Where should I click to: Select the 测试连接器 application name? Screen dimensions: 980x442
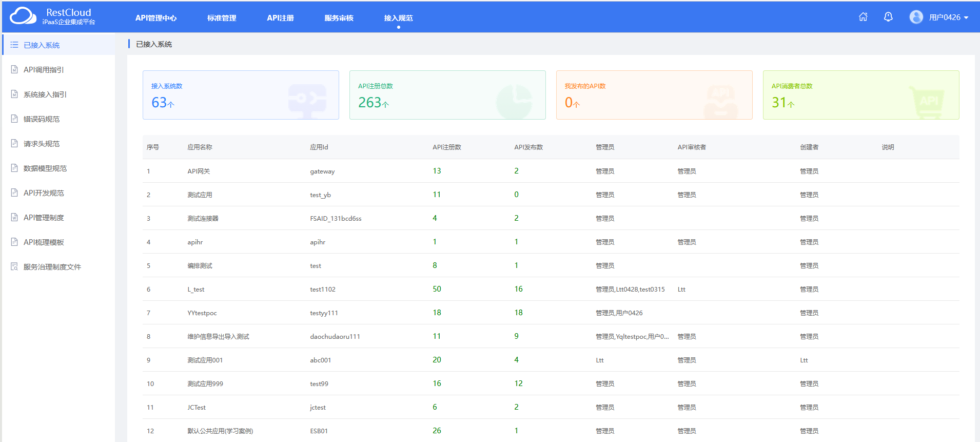(203, 218)
